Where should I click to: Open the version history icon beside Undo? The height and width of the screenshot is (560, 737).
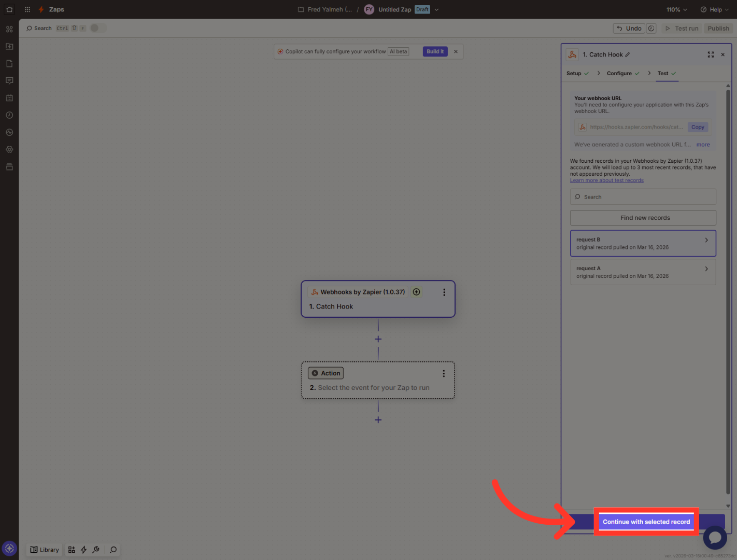tap(651, 29)
